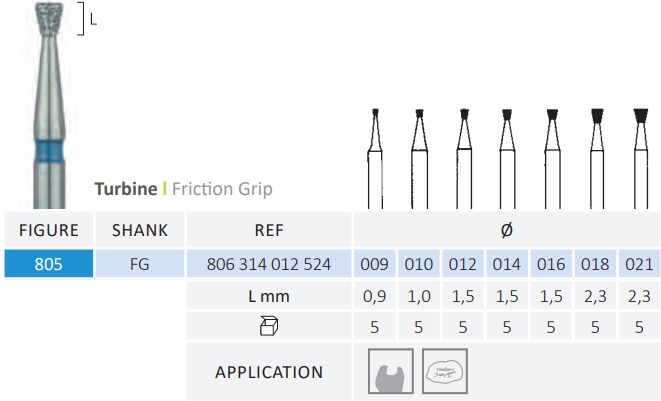Choose diameter size 014

pyautogui.click(x=507, y=264)
